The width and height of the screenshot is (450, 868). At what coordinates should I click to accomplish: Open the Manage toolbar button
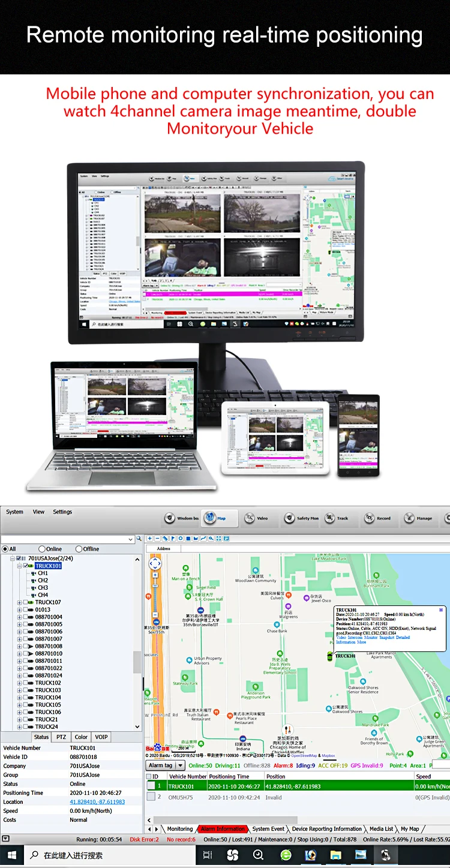[418, 518]
